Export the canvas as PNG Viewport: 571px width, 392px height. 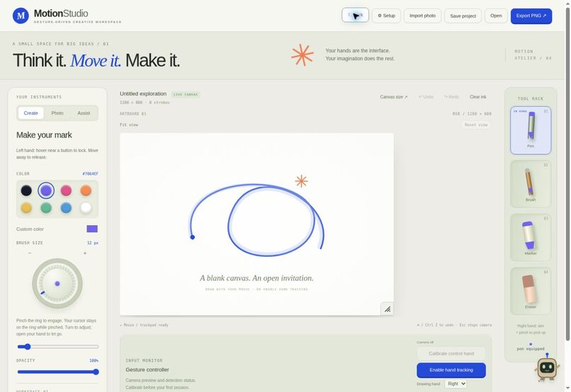[531, 16]
